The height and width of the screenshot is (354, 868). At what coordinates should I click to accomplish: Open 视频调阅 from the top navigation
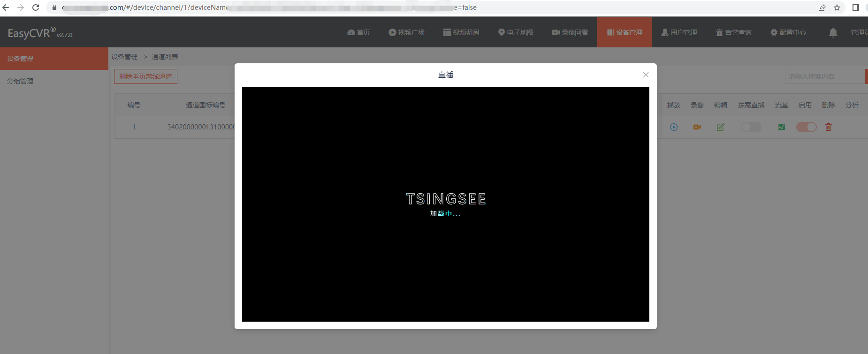(x=461, y=32)
